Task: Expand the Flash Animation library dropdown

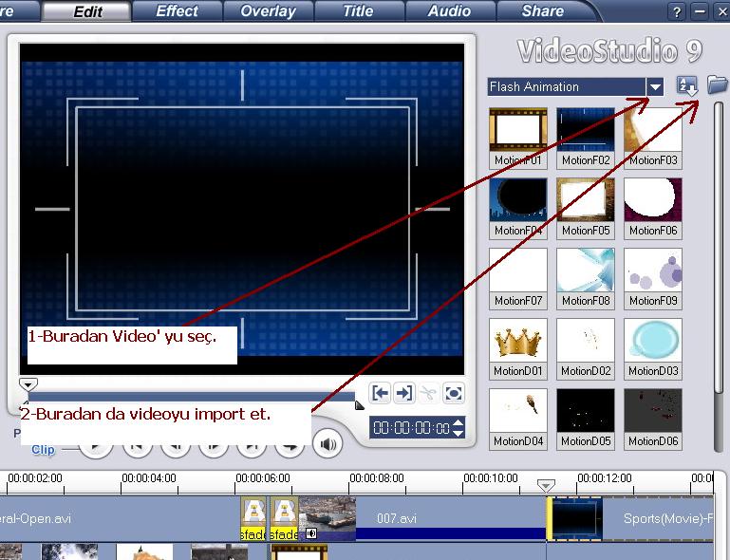Action: point(656,86)
